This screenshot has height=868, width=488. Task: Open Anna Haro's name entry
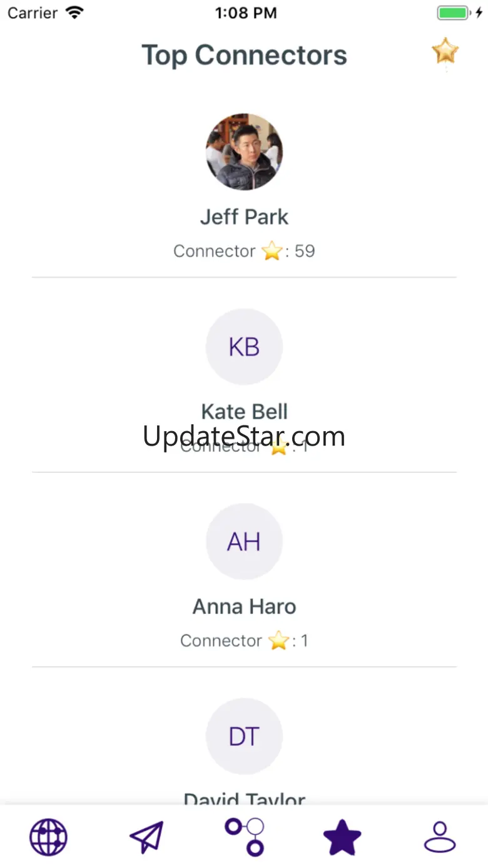(x=244, y=606)
